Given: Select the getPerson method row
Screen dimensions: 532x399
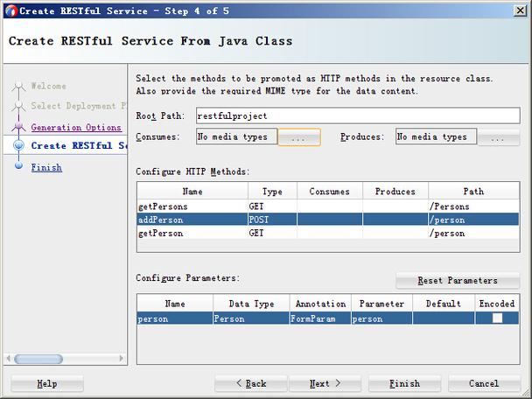Looking at the screenshot, I should (x=328, y=233).
